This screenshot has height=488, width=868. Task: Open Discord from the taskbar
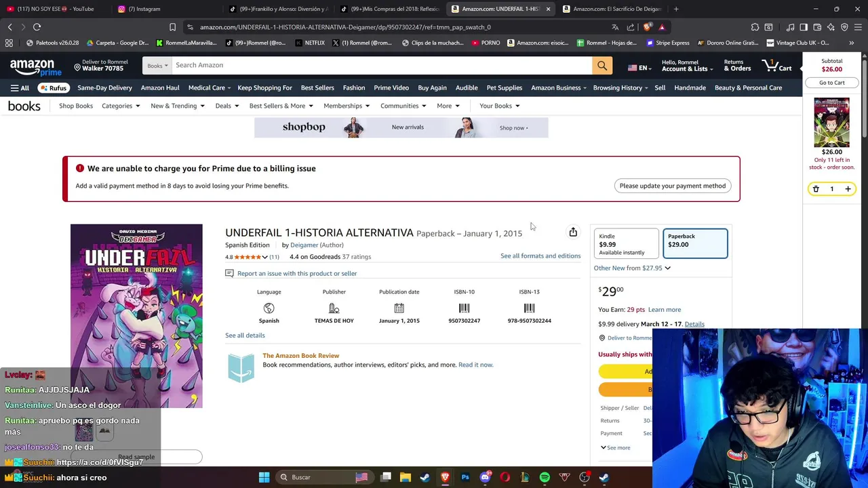pos(485,477)
